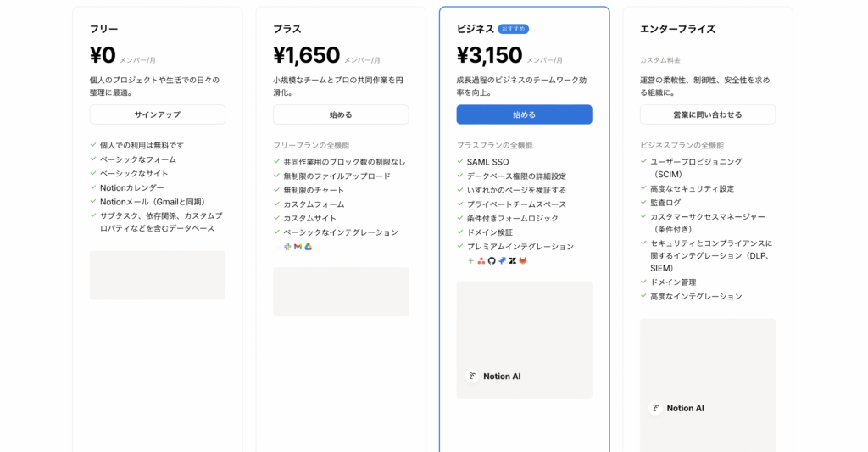Click the Notion AI logo in Business card

coord(472,376)
